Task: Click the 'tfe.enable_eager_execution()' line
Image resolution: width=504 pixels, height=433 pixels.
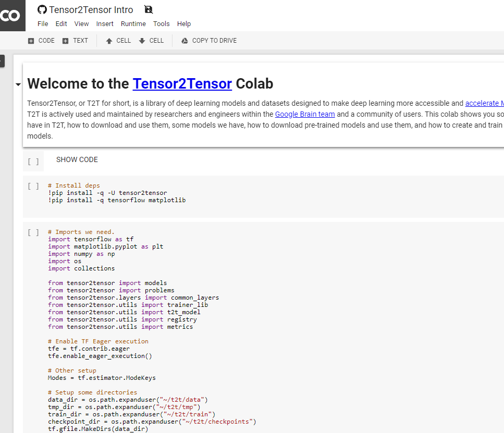Action: click(x=100, y=356)
